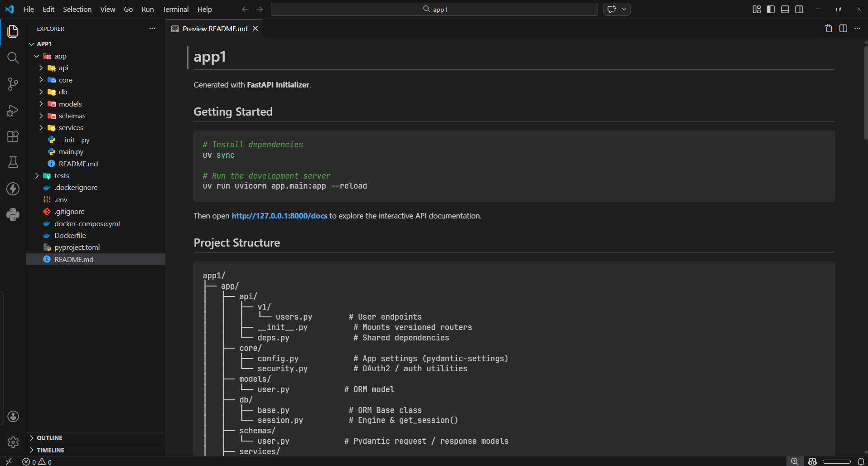Image resolution: width=868 pixels, height=466 pixels.
Task: Split the editor to the right
Action: point(843,29)
